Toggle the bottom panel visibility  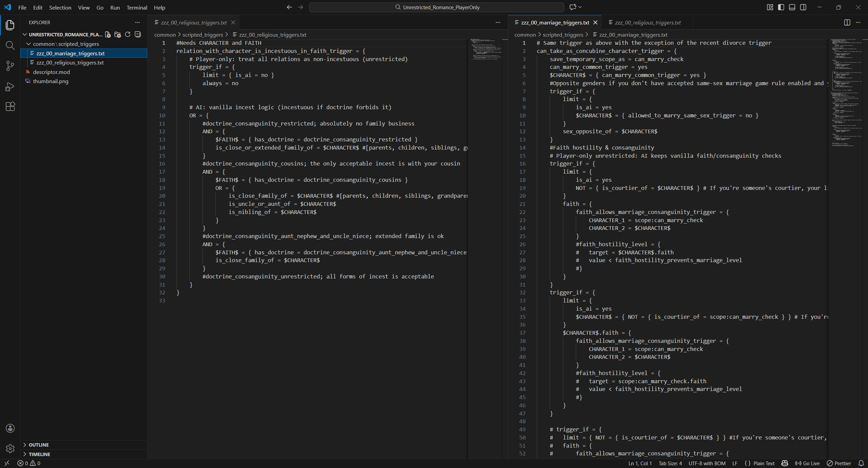[x=792, y=7]
